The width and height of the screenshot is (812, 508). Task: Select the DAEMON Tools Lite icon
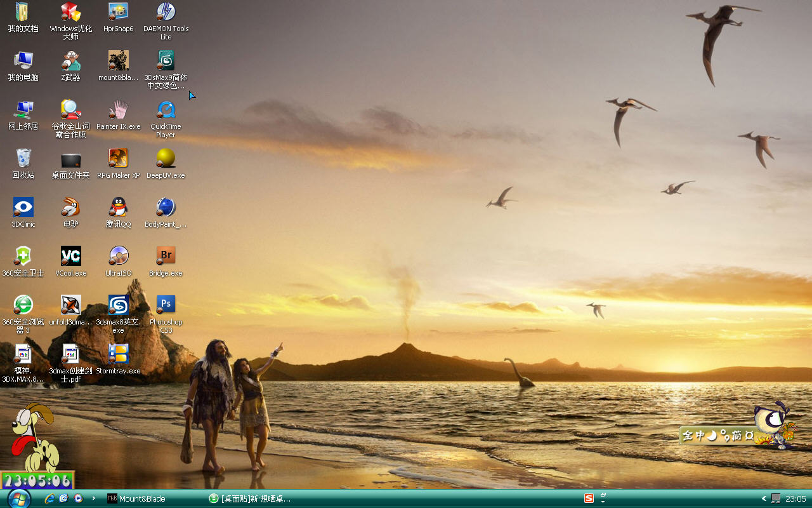[166, 22]
